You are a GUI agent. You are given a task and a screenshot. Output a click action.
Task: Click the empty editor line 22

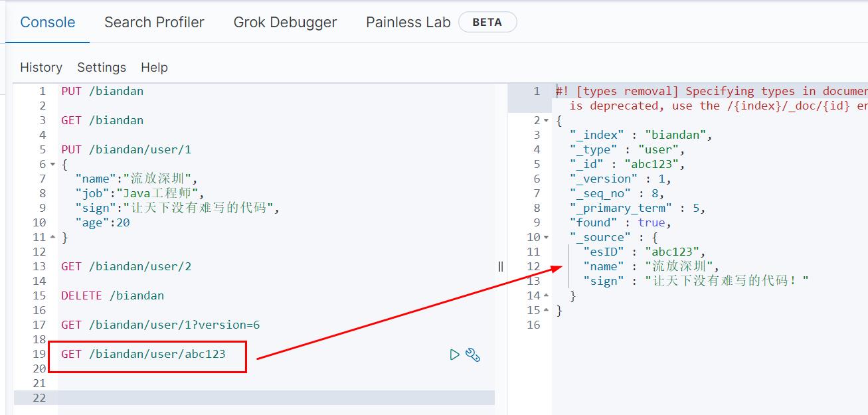pos(276,398)
